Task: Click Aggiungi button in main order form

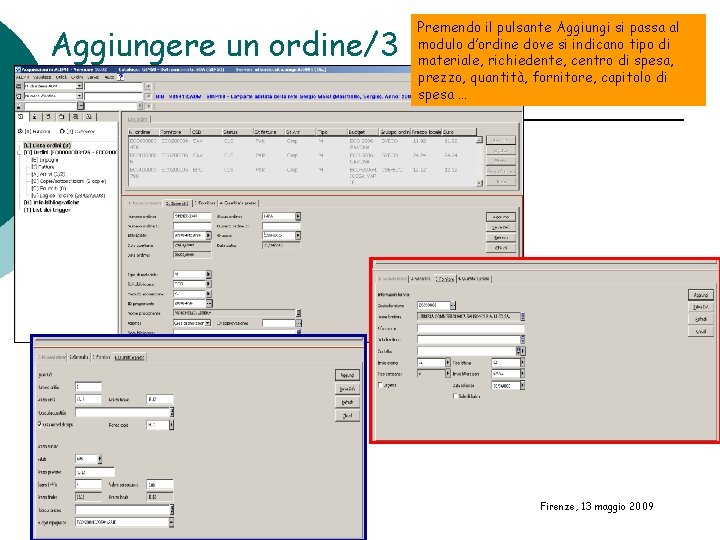Action: click(x=501, y=217)
